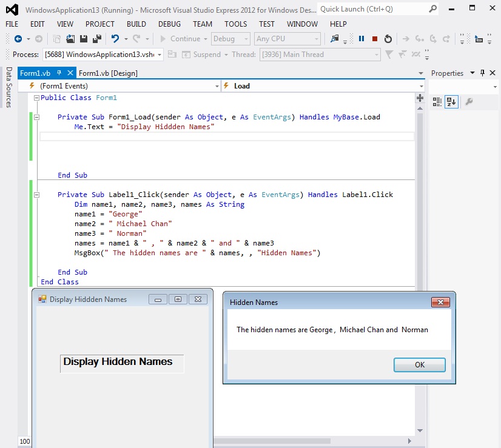Open the Properties window options dropdown arrow
Screen dimensions: 501x448
pyautogui.click(x=472, y=73)
